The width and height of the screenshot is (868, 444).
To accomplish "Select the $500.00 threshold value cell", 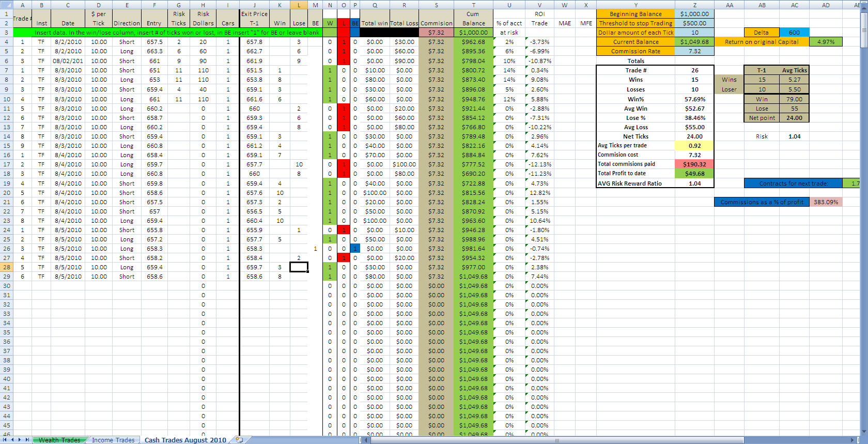I will pos(694,23).
